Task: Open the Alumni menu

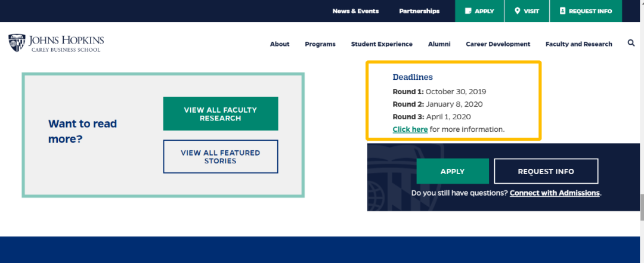Action: (x=439, y=44)
